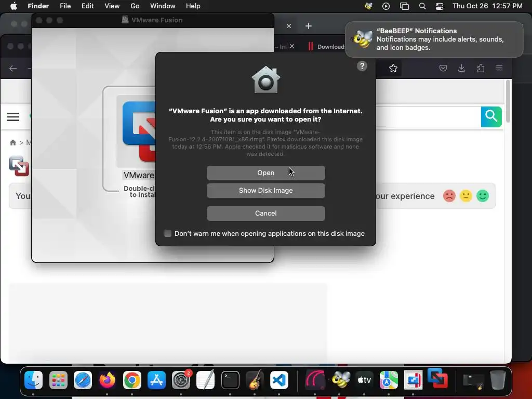Click the date and time in the menu bar
The image size is (532, 399).
point(487,6)
